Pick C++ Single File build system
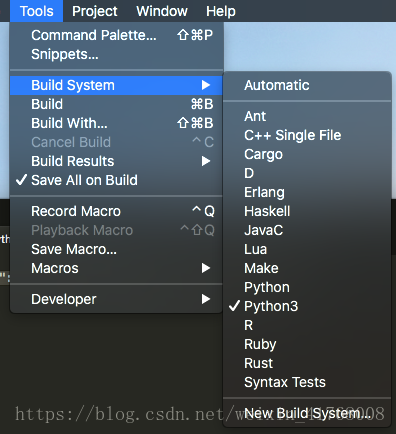396x434 pixels. 307,135
